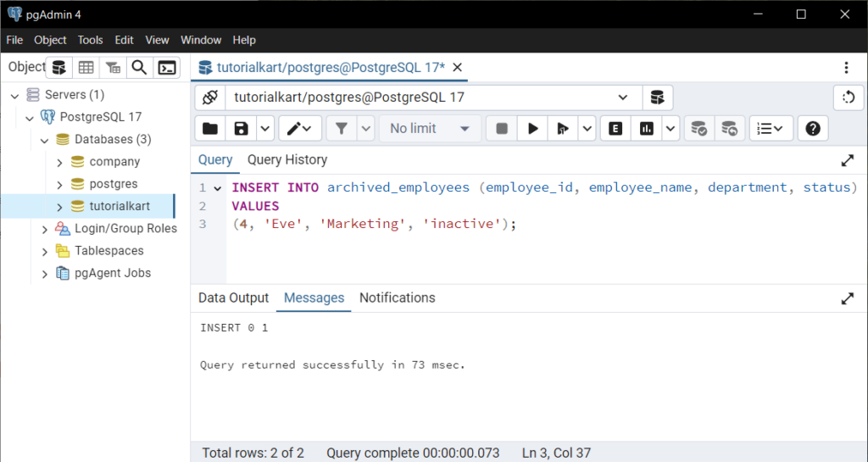
Task: Fold code at line 1 arrow
Action: (x=218, y=188)
